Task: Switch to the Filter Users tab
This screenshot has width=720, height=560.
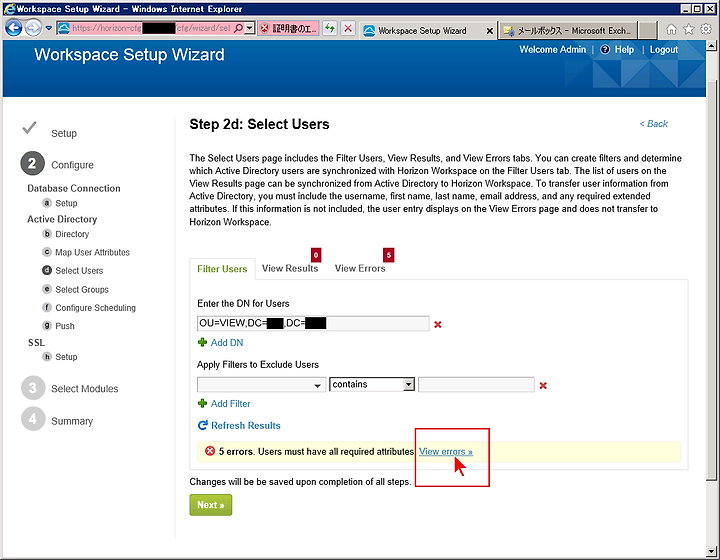Action: (222, 269)
